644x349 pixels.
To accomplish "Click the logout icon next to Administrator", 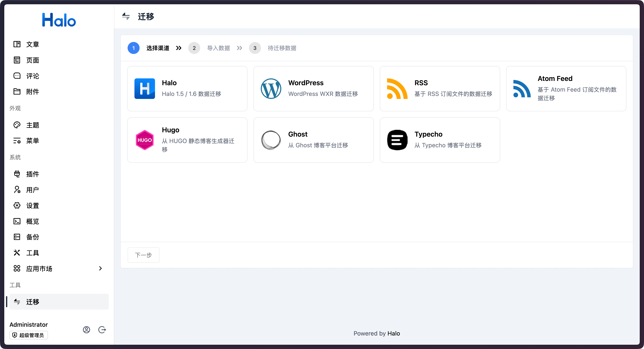I will pyautogui.click(x=102, y=330).
